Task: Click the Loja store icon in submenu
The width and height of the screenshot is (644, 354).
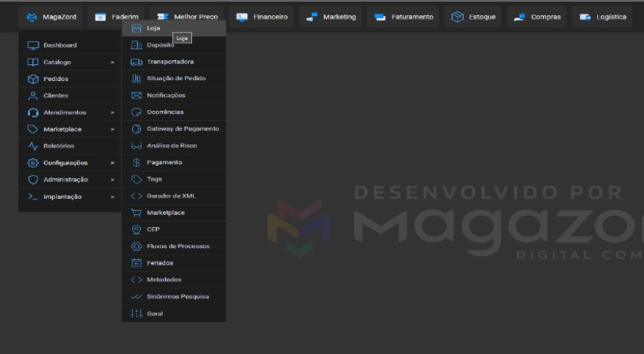Action: [x=136, y=28]
